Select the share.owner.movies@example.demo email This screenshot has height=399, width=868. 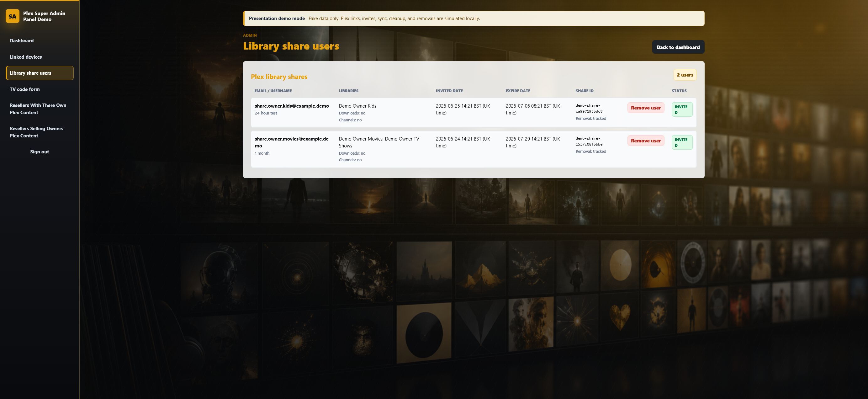coord(292,142)
